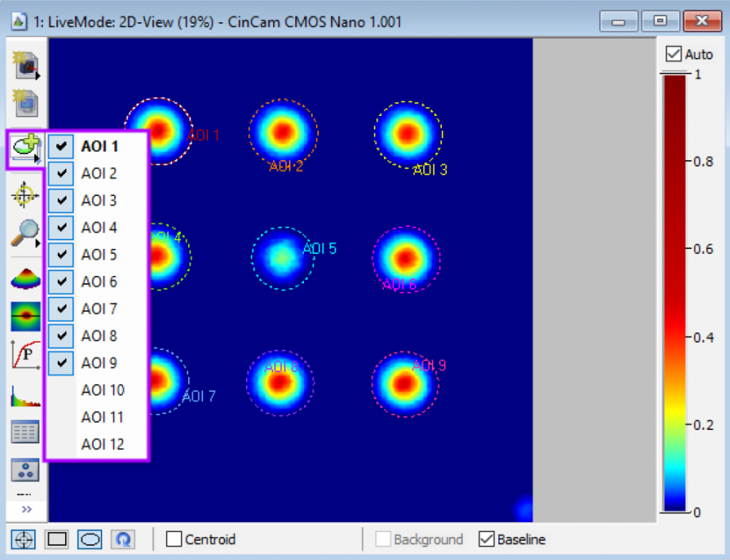The width and height of the screenshot is (730, 560).
Task: Select AOI 12 in the list
Action: pos(103,444)
